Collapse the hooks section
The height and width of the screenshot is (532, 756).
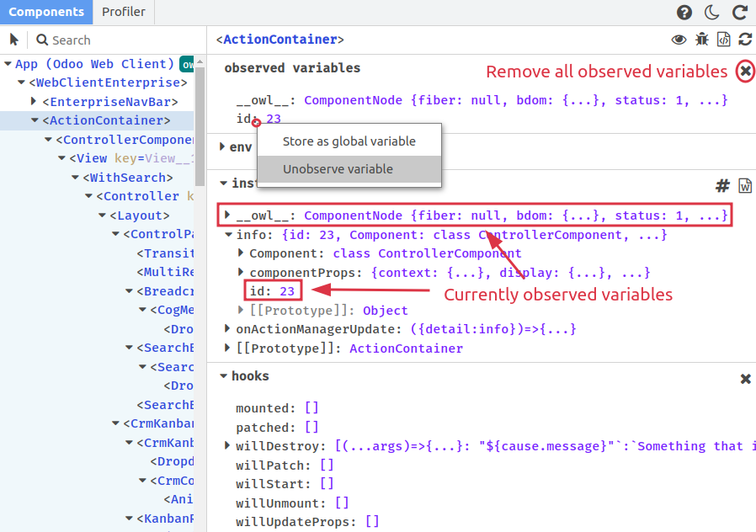click(x=223, y=376)
